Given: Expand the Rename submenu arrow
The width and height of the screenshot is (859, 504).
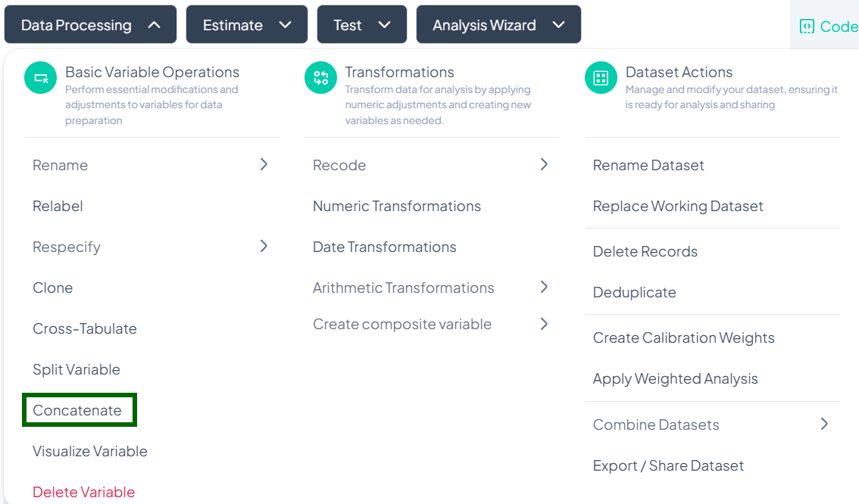Looking at the screenshot, I should 264,164.
